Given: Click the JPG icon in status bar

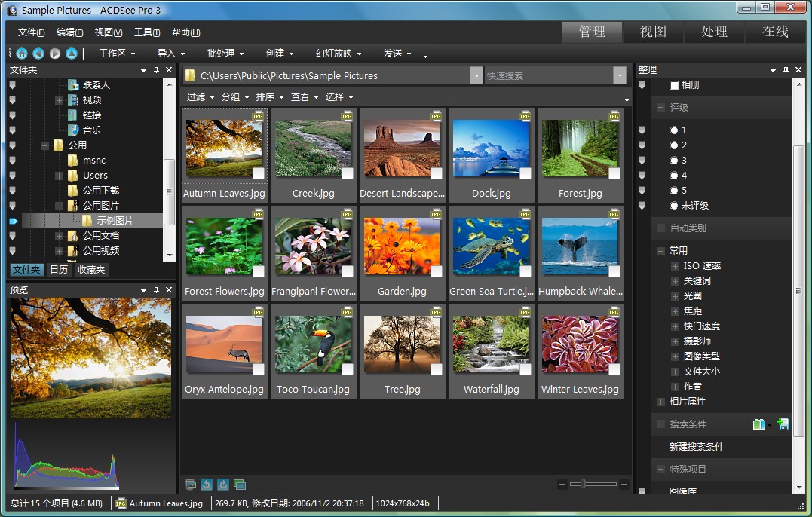Looking at the screenshot, I should tap(121, 503).
